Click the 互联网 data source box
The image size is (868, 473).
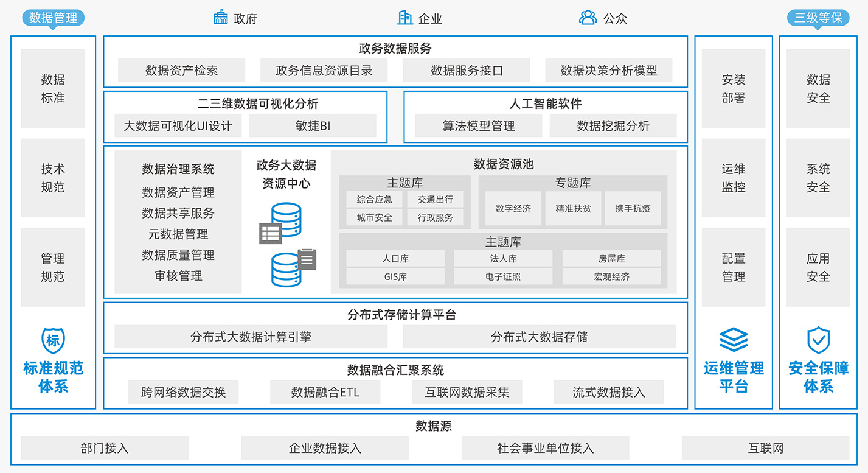click(x=766, y=447)
